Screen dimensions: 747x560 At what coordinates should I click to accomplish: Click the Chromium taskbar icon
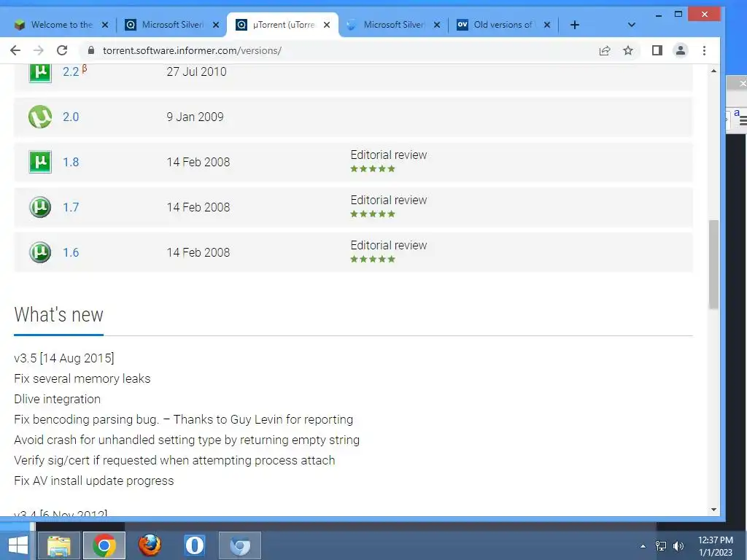click(x=239, y=545)
